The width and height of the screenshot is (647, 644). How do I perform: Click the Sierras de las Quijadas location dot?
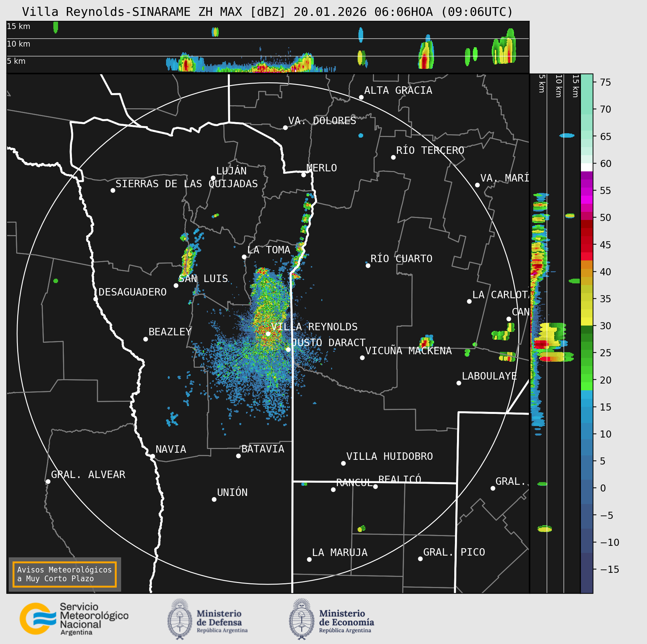click(113, 191)
